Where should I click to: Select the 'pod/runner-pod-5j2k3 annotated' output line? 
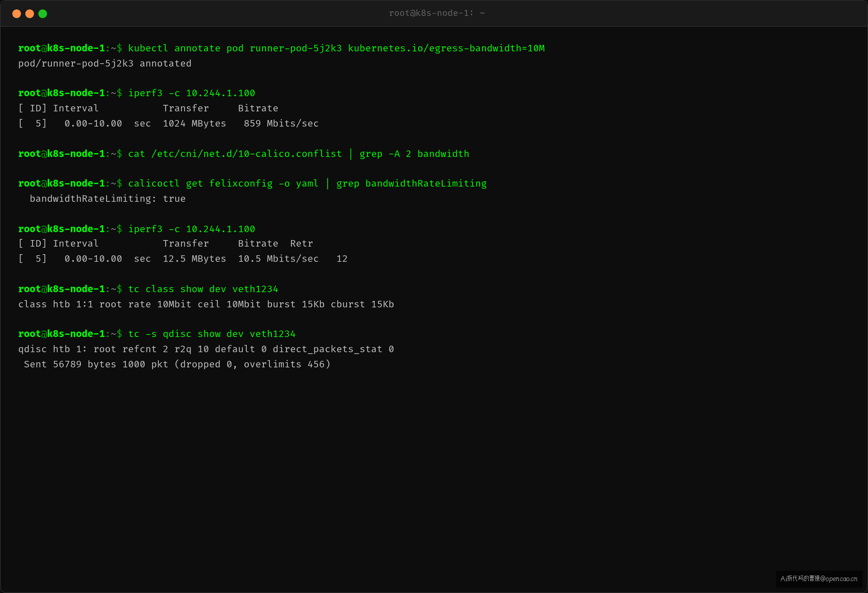tap(105, 64)
